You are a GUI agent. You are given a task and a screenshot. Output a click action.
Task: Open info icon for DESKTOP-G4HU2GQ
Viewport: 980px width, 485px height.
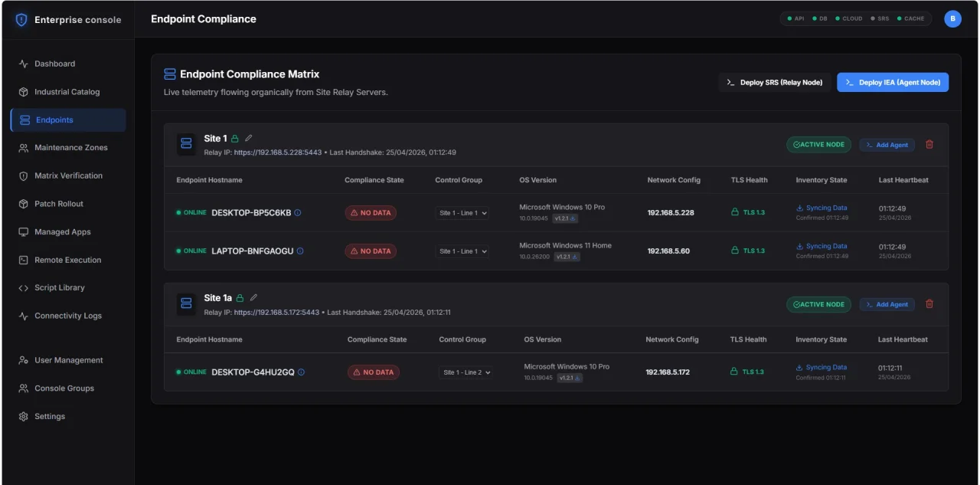pos(301,372)
